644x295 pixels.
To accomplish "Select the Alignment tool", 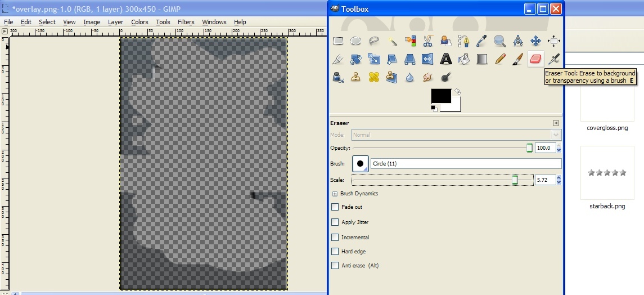I will [x=553, y=41].
